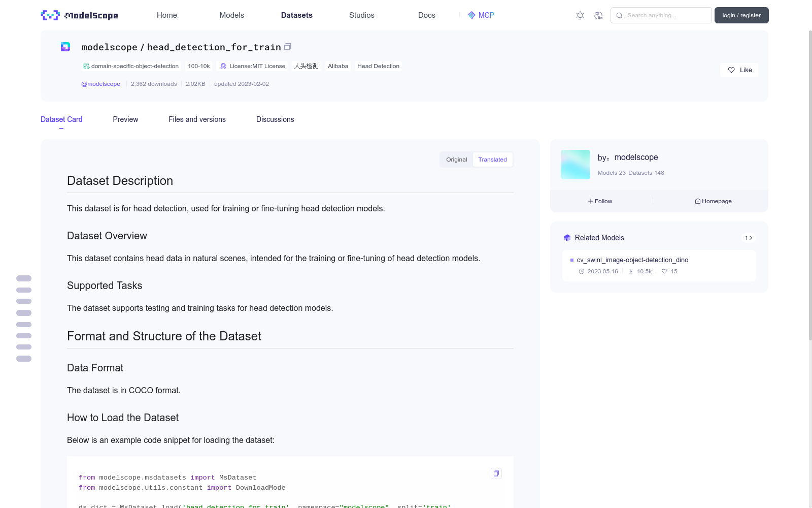Select Translated language view
812x508 pixels.
tap(492, 160)
